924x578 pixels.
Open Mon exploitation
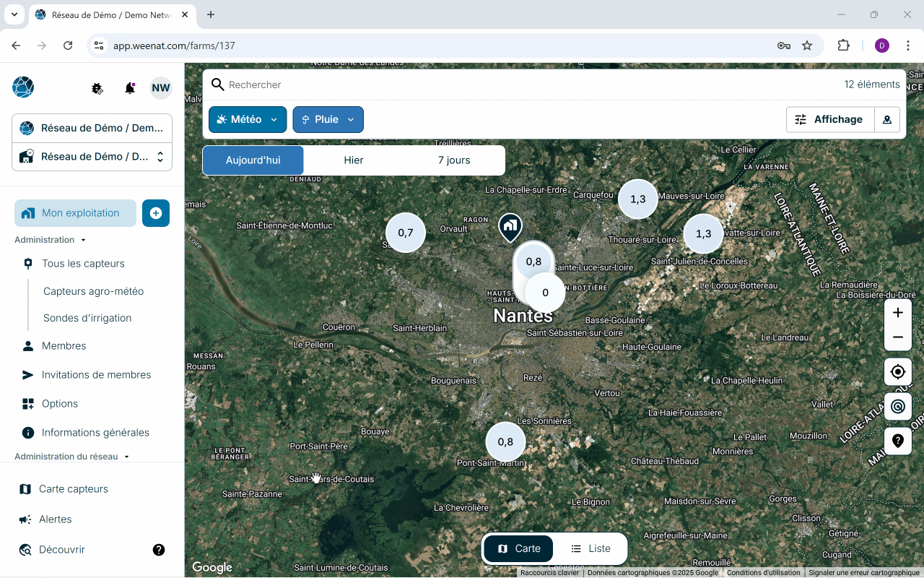[x=75, y=213]
